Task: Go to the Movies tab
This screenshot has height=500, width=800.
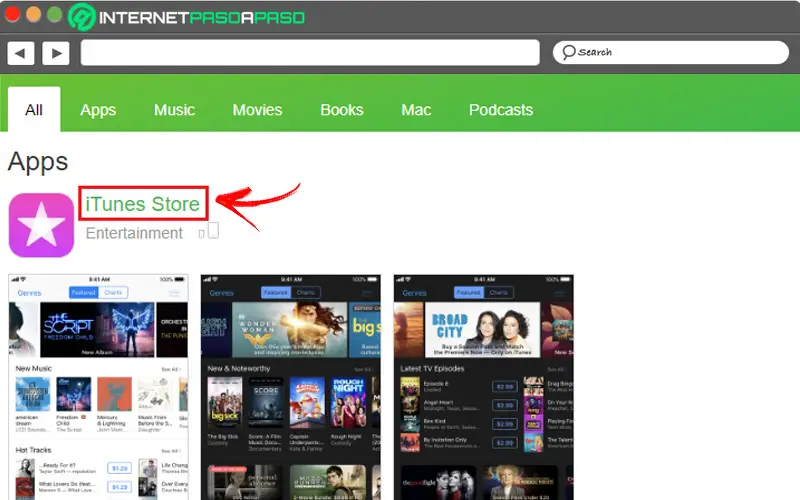Action: click(x=257, y=110)
